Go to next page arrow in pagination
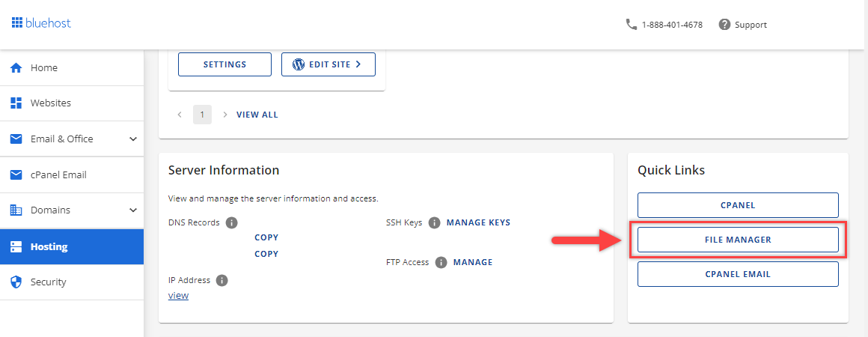The height and width of the screenshot is (337, 868). pos(225,115)
